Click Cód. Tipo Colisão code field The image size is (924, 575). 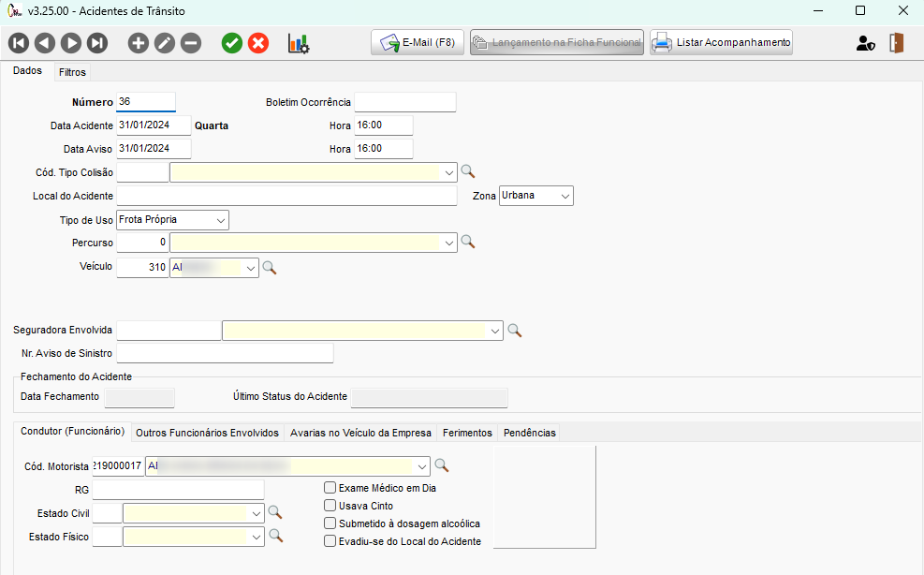142,172
